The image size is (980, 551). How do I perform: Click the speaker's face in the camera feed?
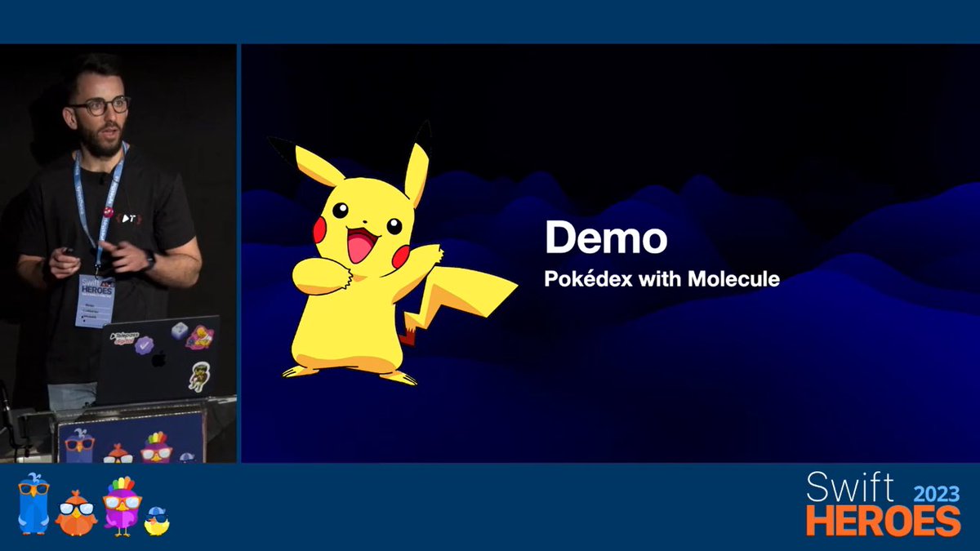pyautogui.click(x=100, y=114)
